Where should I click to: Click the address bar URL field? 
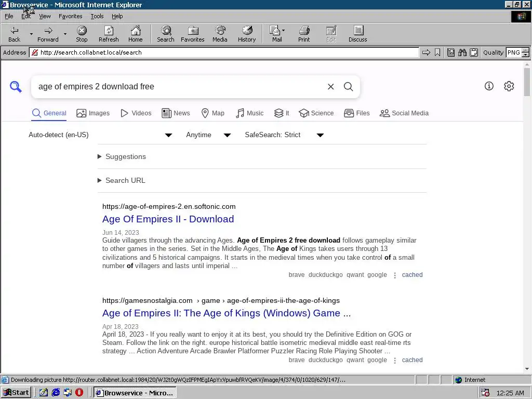click(x=224, y=52)
